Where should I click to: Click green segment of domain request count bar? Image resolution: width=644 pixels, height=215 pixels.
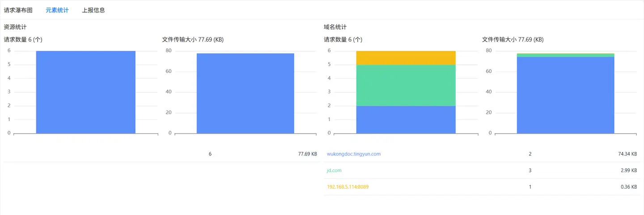(406, 85)
